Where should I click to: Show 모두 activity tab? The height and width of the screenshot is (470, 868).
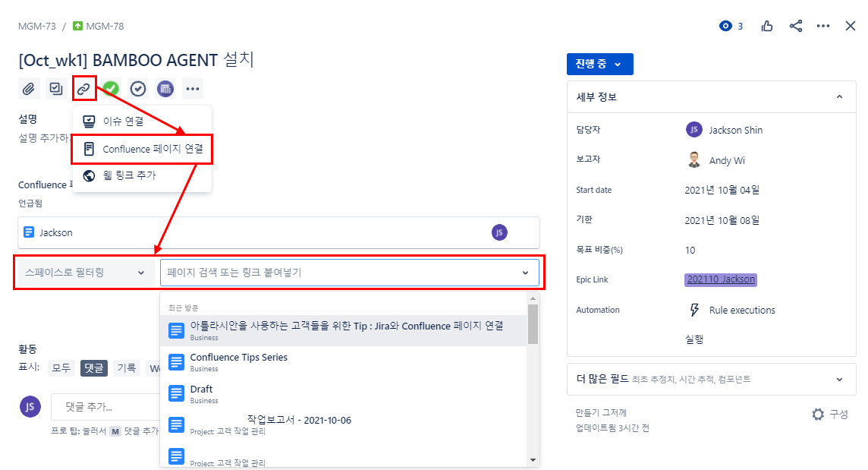pos(61,368)
